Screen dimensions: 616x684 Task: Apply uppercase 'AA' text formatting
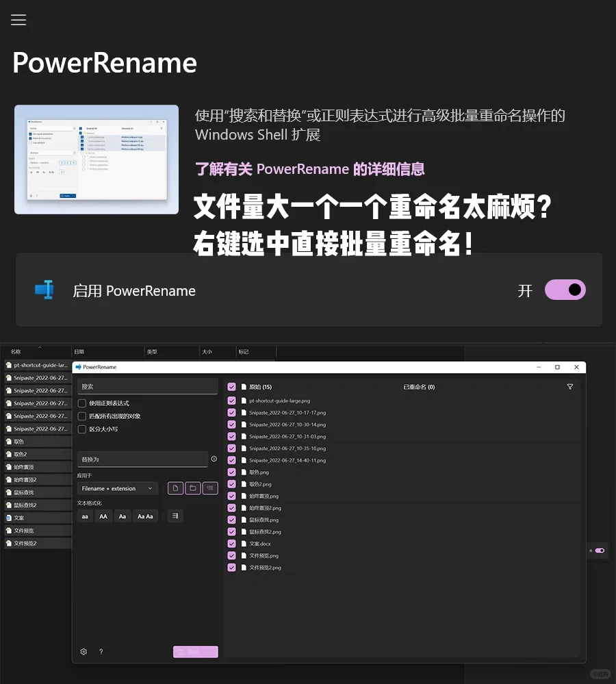pos(103,516)
